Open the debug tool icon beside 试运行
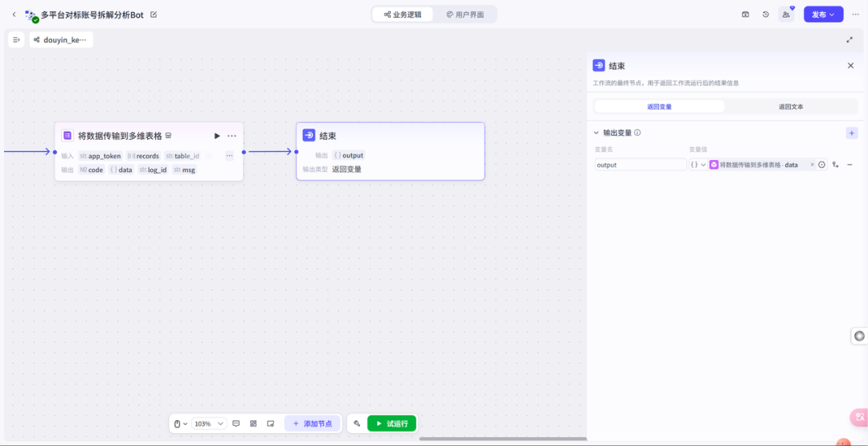Image resolution: width=868 pixels, height=446 pixels. pos(357,423)
